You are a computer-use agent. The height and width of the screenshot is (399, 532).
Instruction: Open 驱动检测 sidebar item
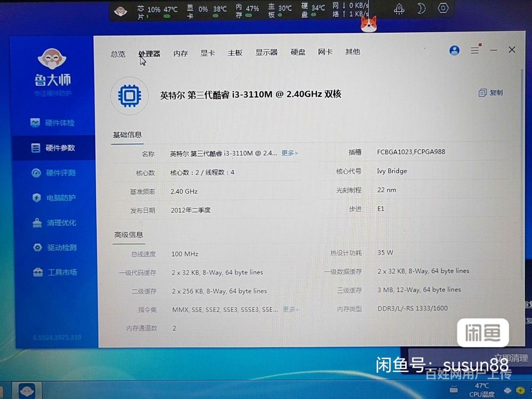point(54,248)
